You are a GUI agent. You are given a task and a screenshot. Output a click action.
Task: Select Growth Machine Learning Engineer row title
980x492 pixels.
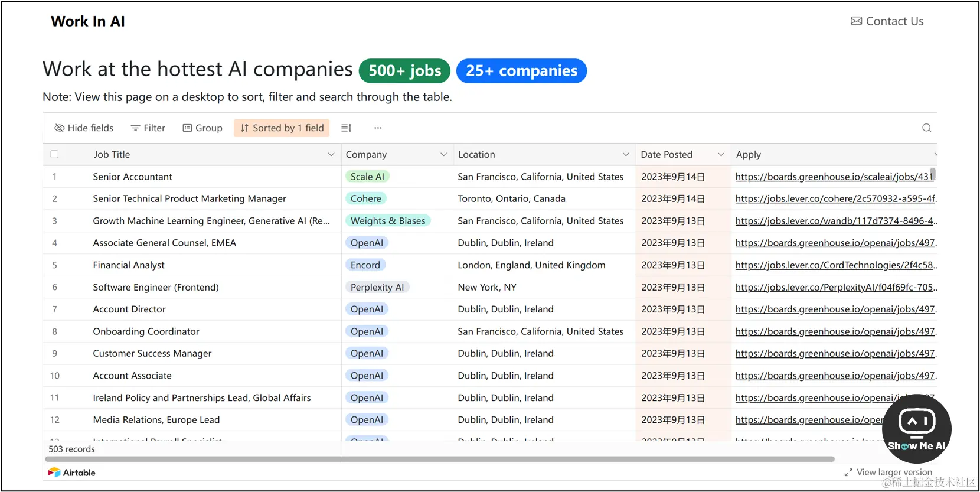click(x=211, y=221)
